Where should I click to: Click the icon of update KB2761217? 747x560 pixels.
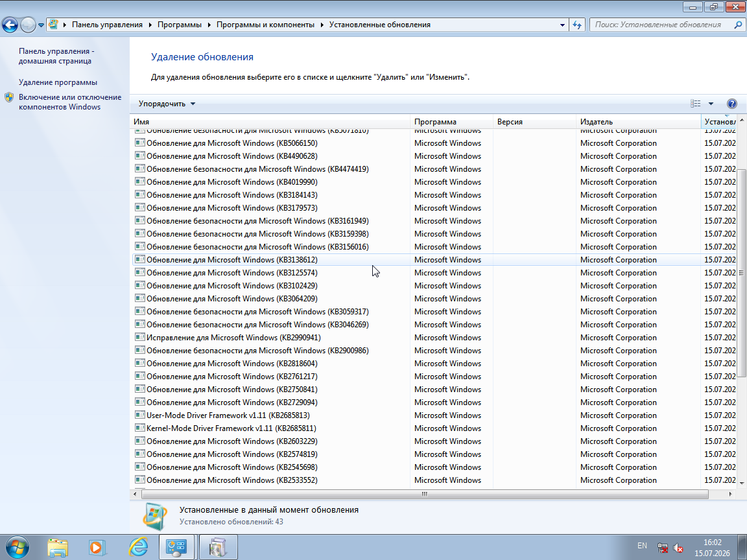tap(139, 376)
